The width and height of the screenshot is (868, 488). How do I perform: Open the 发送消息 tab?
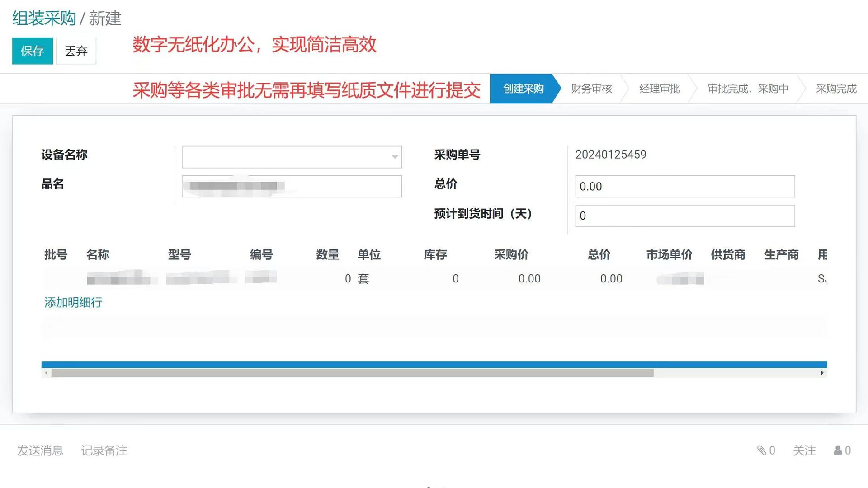(x=40, y=450)
